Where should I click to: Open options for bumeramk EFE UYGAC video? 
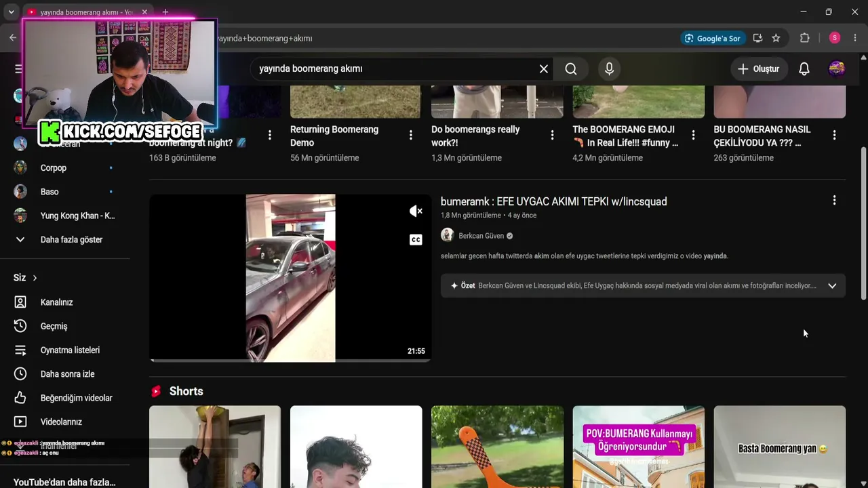[x=834, y=201]
